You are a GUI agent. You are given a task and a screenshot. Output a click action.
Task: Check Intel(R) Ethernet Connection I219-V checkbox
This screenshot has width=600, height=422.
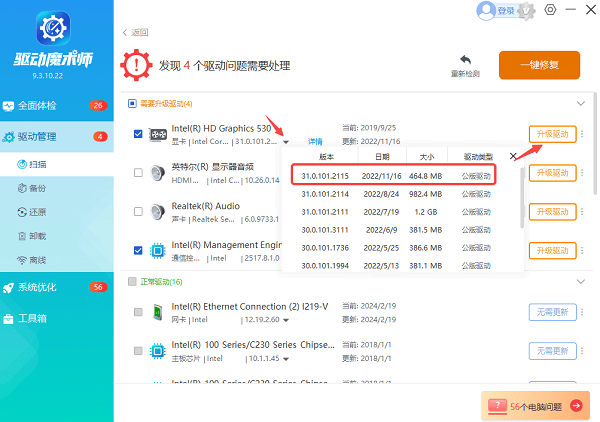(x=138, y=312)
